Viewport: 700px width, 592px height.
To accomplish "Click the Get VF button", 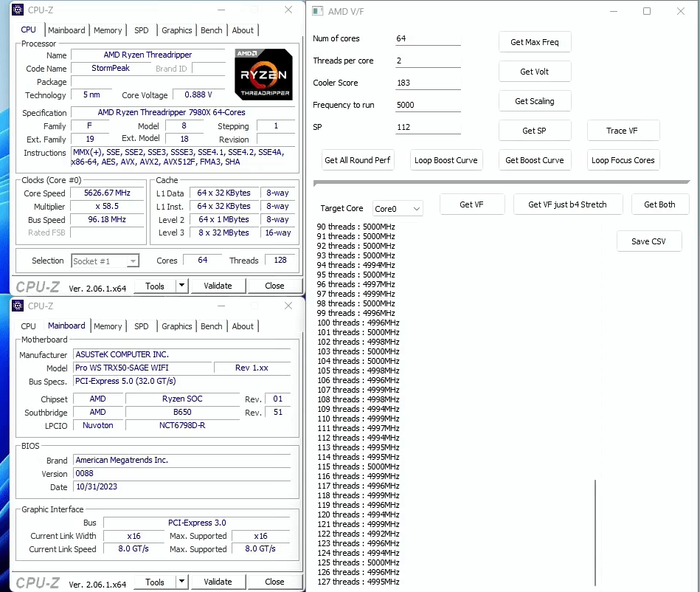I will point(472,204).
